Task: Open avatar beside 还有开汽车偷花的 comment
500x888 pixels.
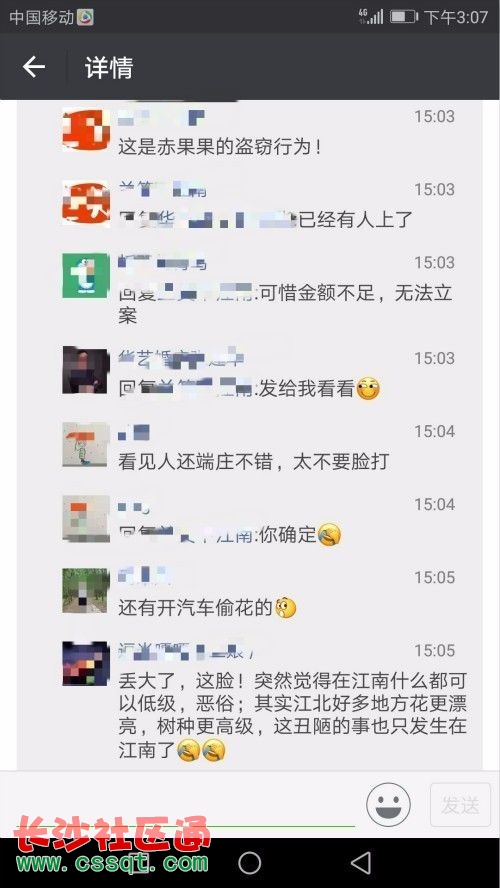Action: point(86,591)
